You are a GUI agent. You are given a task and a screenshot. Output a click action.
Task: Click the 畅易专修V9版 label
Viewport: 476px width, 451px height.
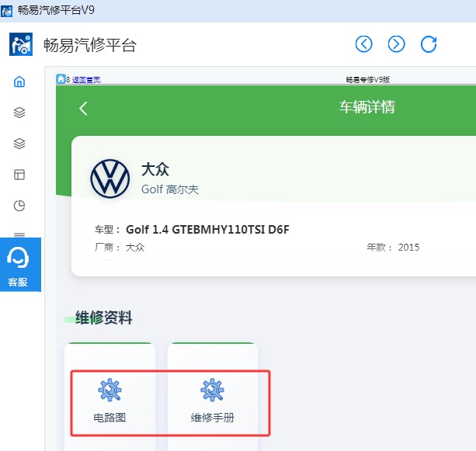[367, 79]
